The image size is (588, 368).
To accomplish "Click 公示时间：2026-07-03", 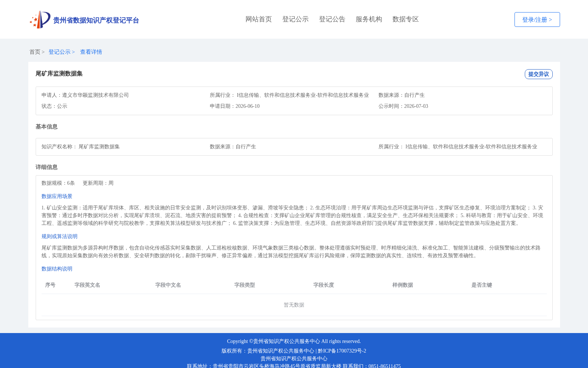I will 403,106.
